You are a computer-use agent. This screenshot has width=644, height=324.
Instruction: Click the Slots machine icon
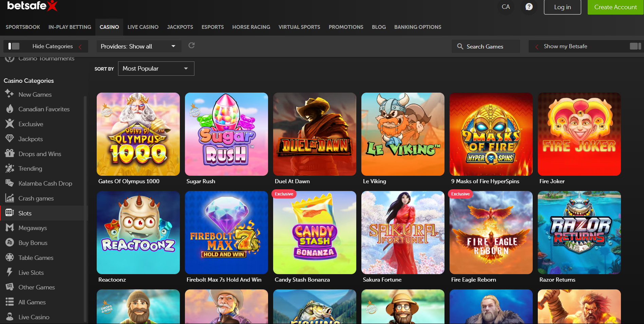tap(10, 213)
